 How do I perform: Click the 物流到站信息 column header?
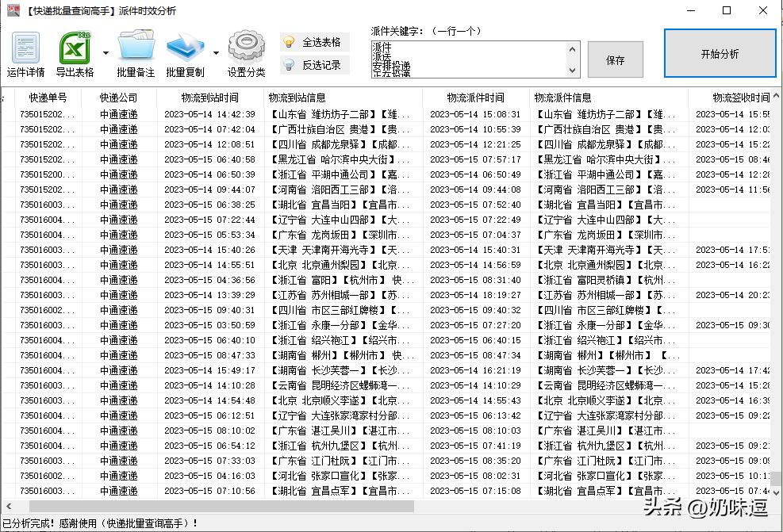click(x=343, y=98)
